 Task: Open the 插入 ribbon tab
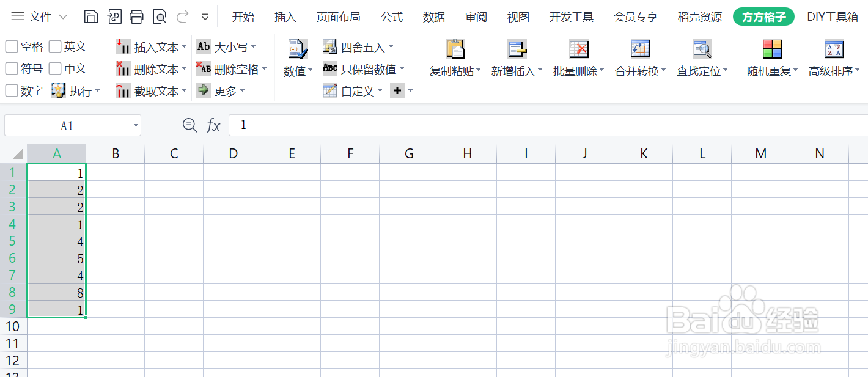click(285, 17)
